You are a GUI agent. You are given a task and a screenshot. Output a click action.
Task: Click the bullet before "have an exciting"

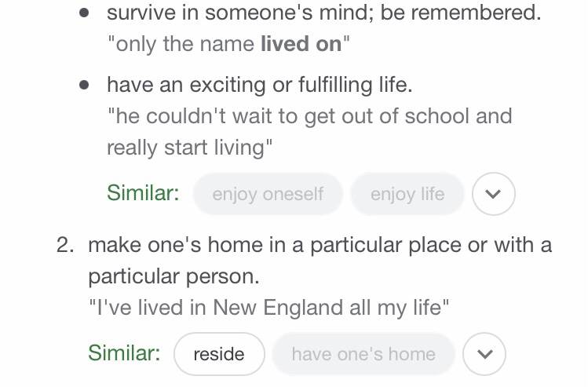pos(84,84)
